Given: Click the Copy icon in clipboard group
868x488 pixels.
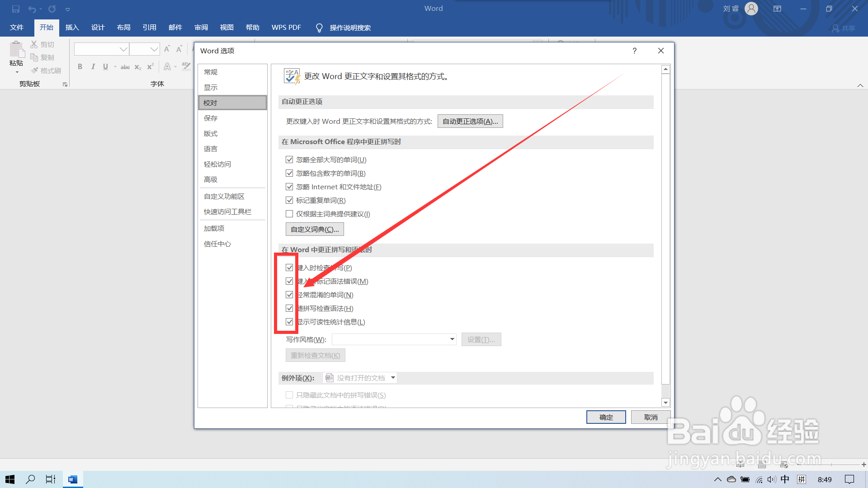Looking at the screenshot, I should [x=34, y=57].
